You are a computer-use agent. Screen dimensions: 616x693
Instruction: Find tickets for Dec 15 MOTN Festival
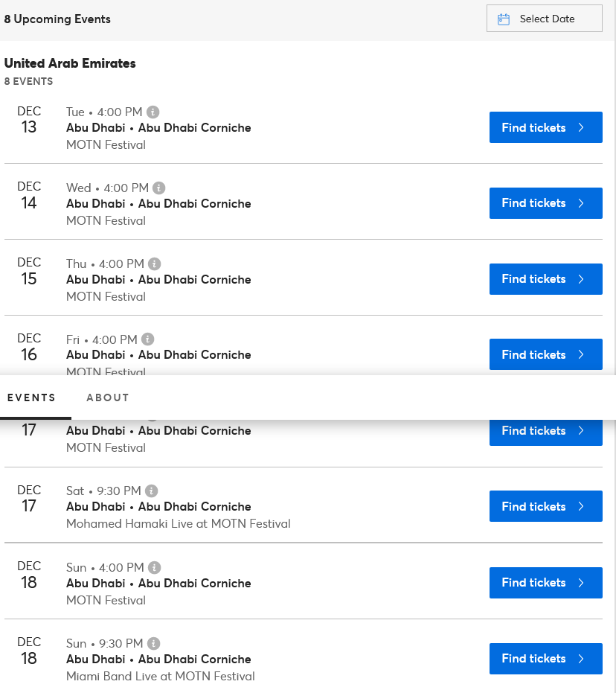546,279
